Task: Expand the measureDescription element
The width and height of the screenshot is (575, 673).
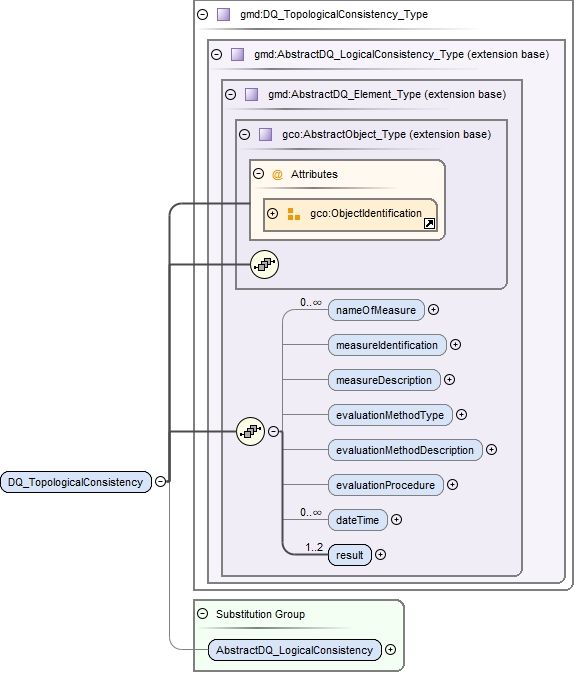Action: [449, 379]
